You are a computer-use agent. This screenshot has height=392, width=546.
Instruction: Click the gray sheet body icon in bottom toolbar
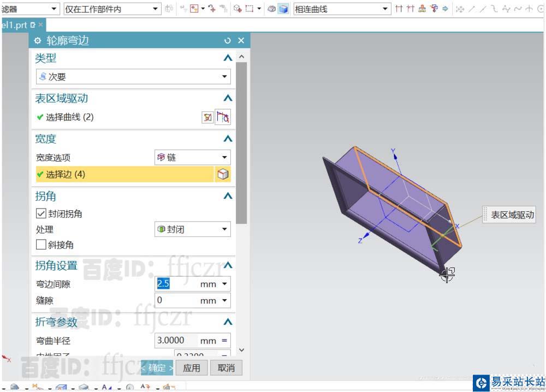pyautogui.click(x=84, y=387)
